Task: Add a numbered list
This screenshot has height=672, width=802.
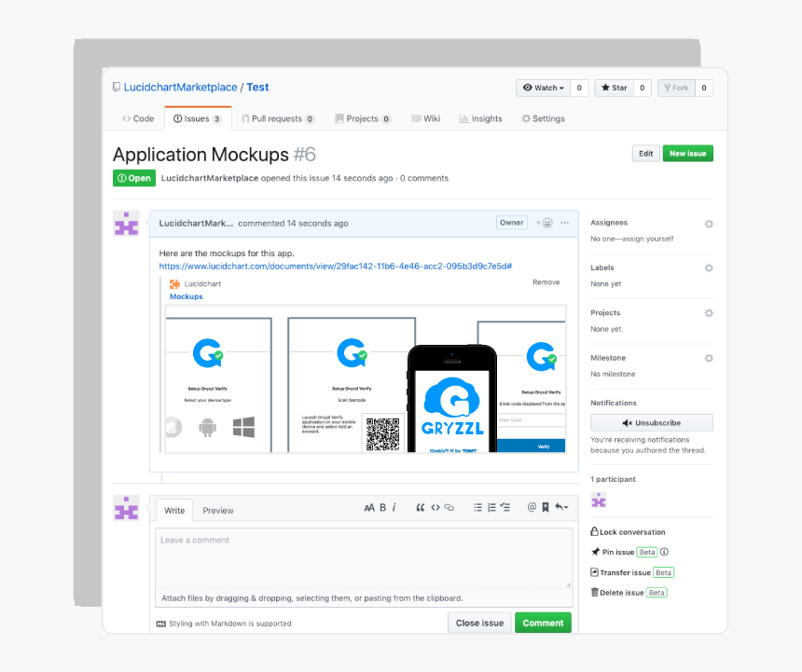Action: click(x=491, y=507)
